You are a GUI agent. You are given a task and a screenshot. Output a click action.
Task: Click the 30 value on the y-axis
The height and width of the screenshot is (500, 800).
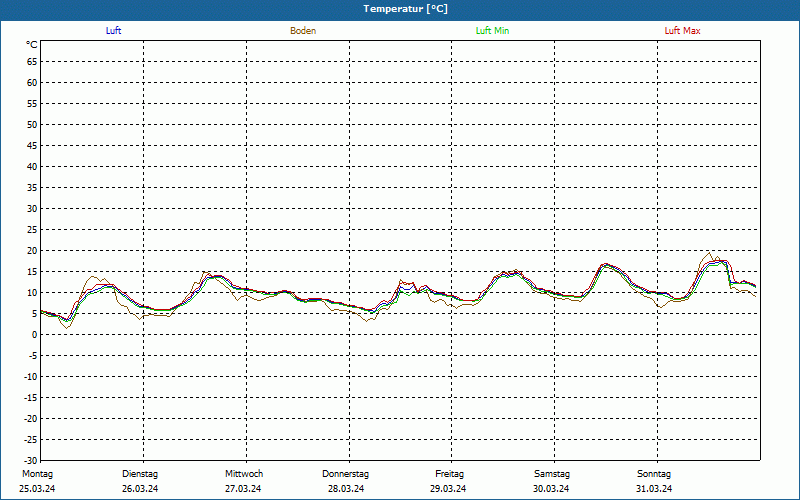32,209
